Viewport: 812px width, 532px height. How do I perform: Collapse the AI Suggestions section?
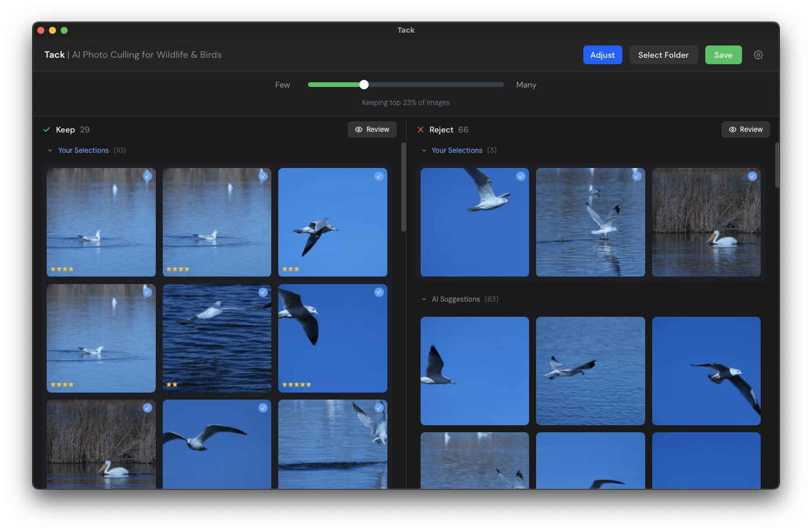(424, 299)
